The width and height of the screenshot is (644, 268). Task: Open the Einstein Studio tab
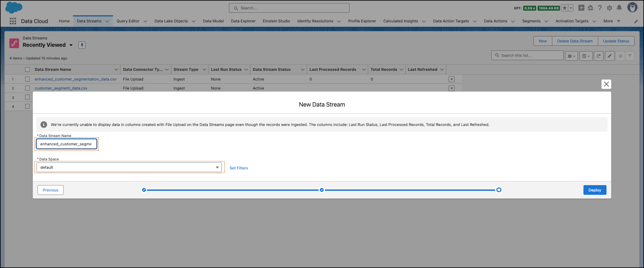[x=276, y=21]
